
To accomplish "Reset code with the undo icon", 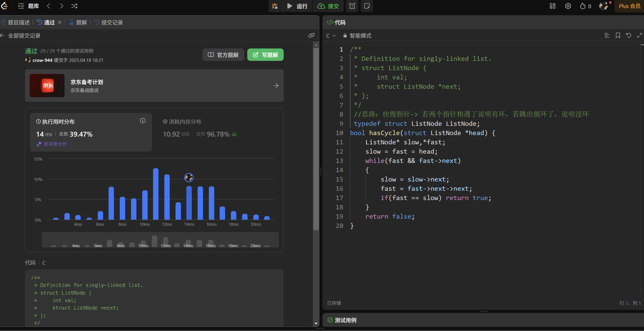I will pyautogui.click(x=629, y=35).
